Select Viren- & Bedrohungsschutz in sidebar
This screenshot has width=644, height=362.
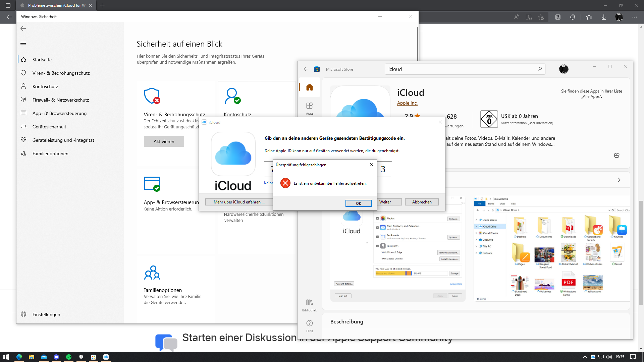click(61, 73)
